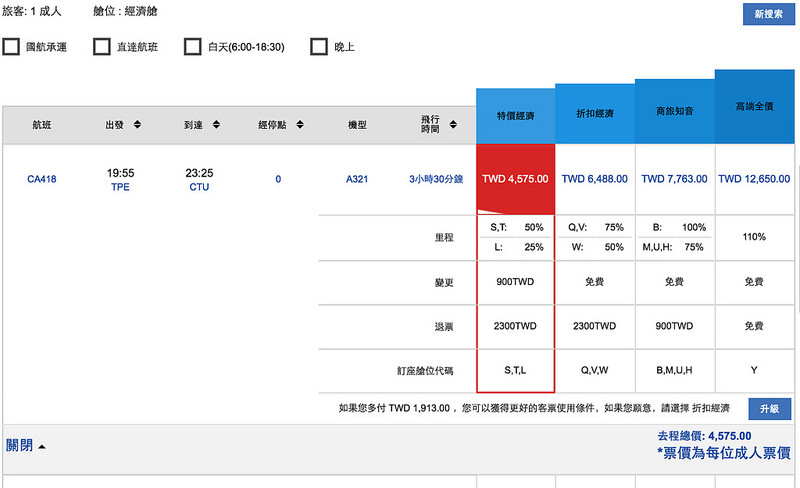Click the 3小時30分鐘 flight duration

click(x=436, y=179)
